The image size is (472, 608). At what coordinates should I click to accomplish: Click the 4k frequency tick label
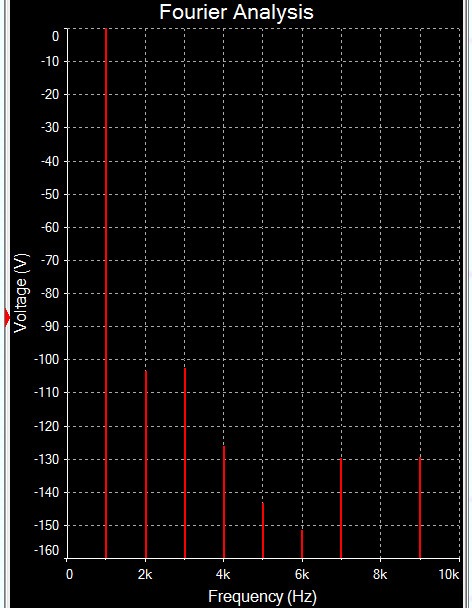pyautogui.click(x=223, y=574)
